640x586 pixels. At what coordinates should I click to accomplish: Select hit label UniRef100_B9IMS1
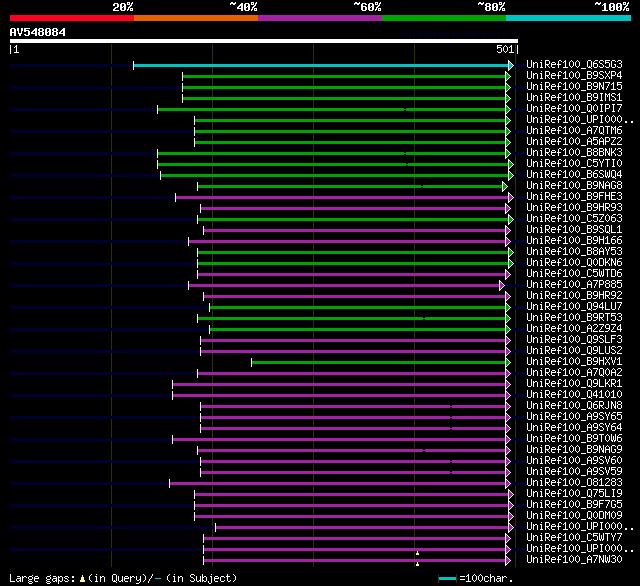tap(574, 98)
